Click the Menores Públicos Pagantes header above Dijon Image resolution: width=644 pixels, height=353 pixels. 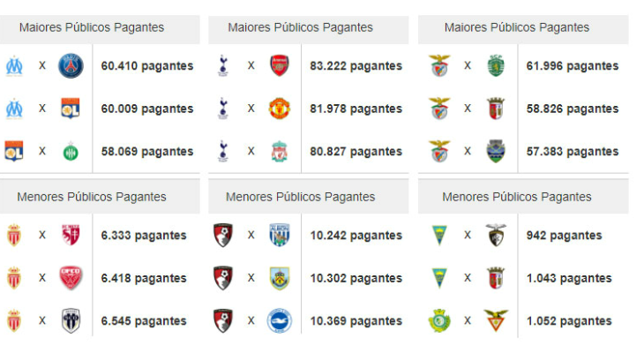point(92,197)
